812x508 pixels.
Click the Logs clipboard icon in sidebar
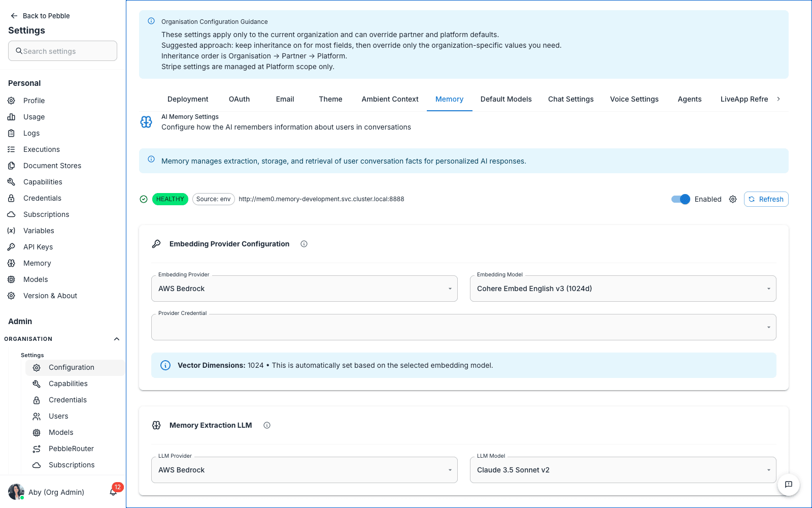pyautogui.click(x=11, y=133)
